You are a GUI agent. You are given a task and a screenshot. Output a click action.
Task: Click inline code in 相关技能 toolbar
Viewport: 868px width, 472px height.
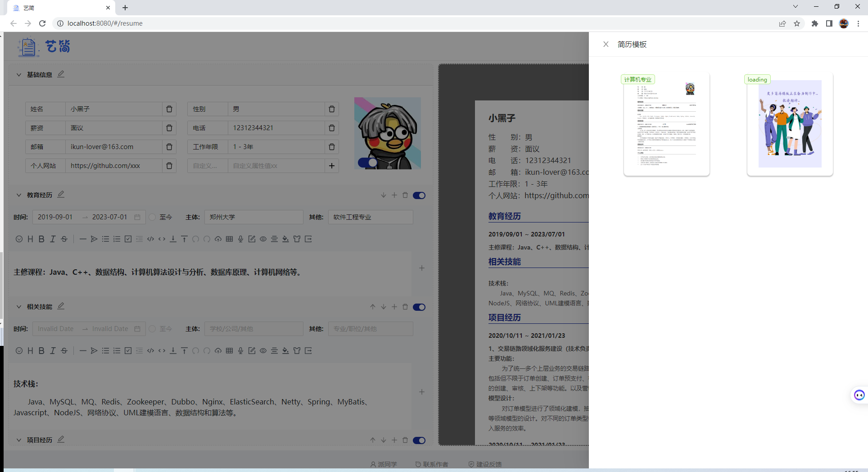click(x=162, y=351)
